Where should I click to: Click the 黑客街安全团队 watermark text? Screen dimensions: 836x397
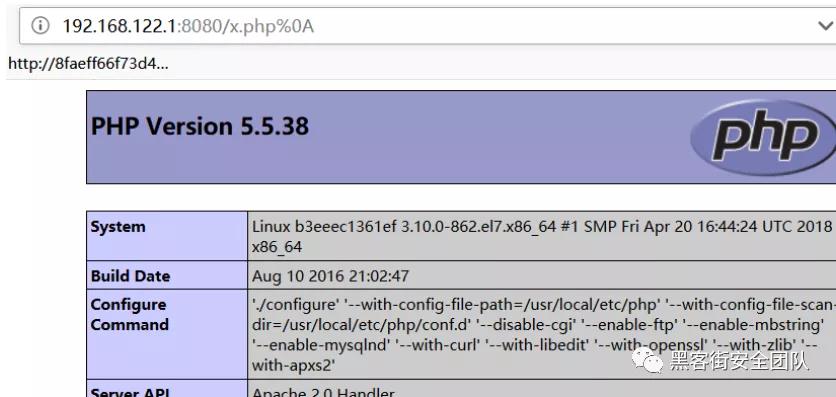[739, 361]
